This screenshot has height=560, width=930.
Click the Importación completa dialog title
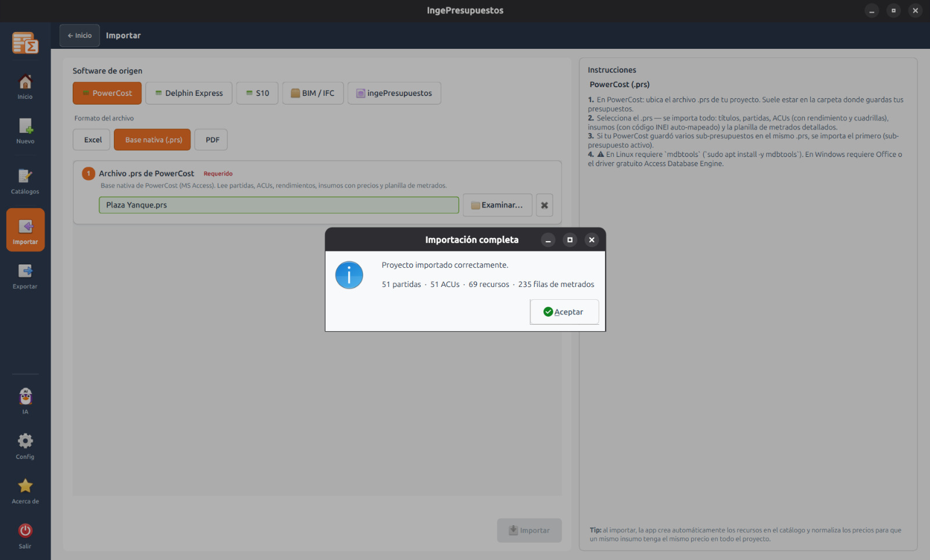472,240
